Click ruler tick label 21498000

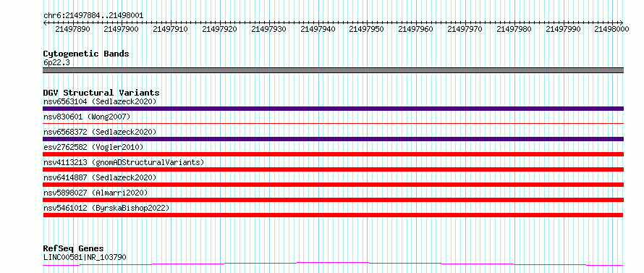[612, 29]
